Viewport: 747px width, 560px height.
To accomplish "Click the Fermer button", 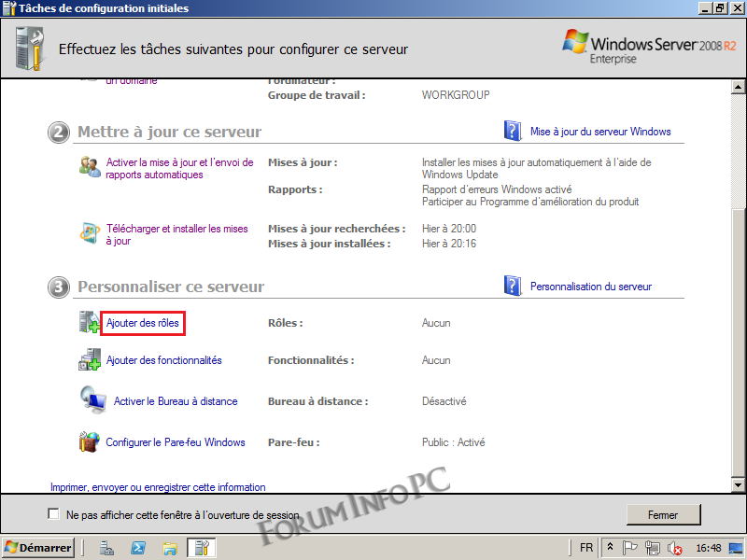I will (x=663, y=515).
